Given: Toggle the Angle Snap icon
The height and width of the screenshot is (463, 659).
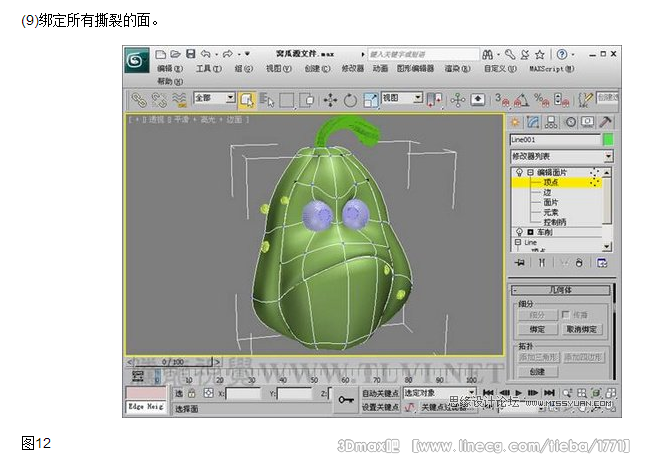Looking at the screenshot, I should [x=522, y=100].
